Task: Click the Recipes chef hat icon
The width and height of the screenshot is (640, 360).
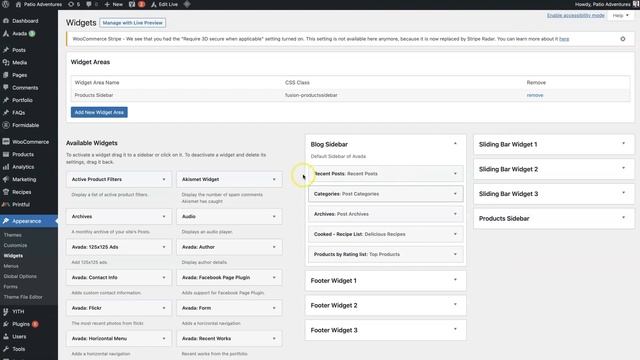Action: pos(6,192)
